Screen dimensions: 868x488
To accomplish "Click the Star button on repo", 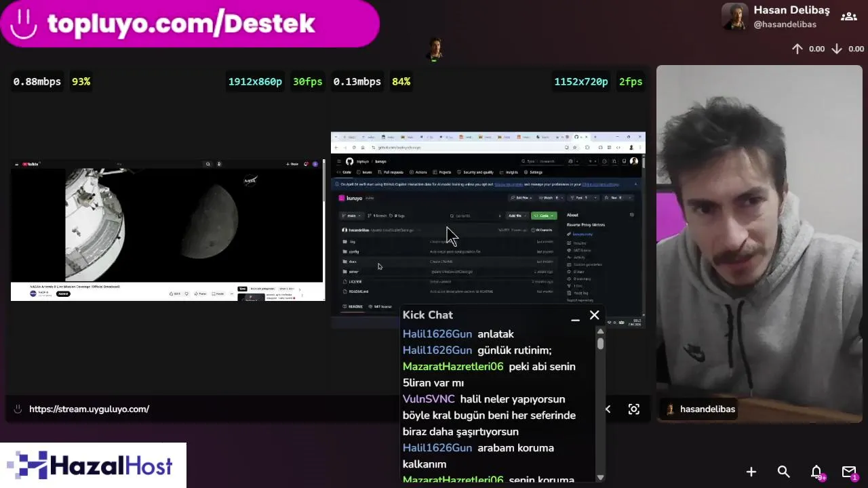I will (614, 198).
